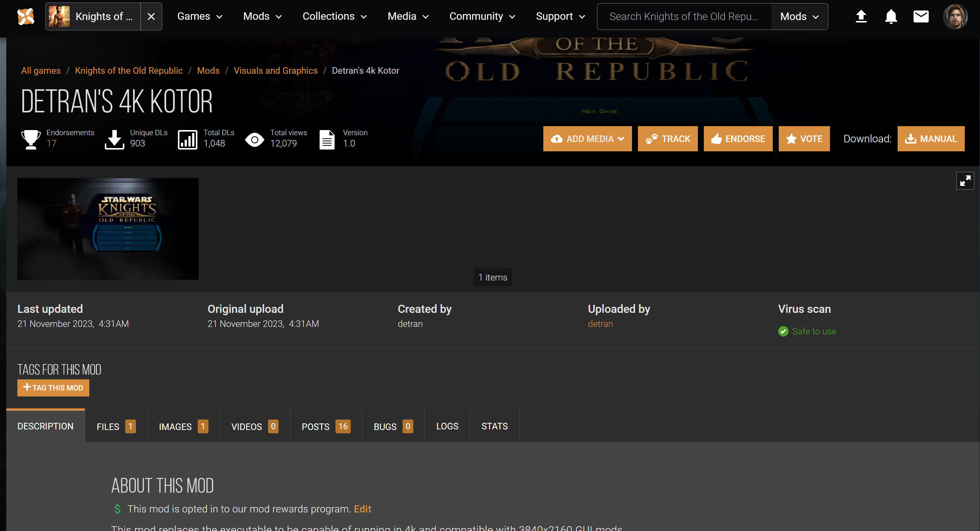Vote for this mod

804,138
